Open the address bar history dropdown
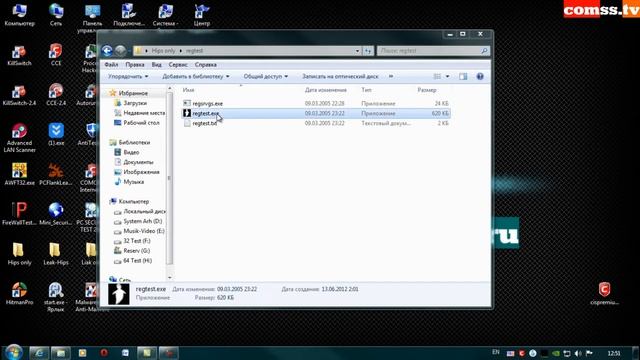640x360 pixels. pos(357,51)
